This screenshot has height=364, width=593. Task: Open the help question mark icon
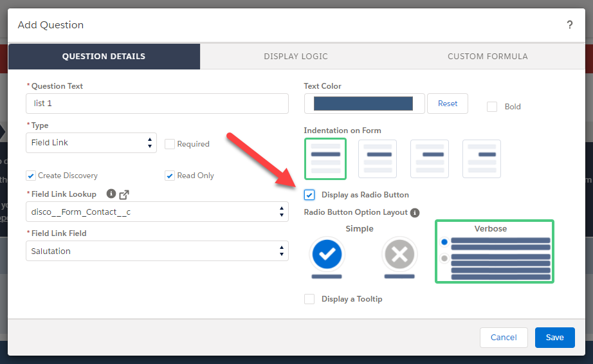[x=570, y=25]
